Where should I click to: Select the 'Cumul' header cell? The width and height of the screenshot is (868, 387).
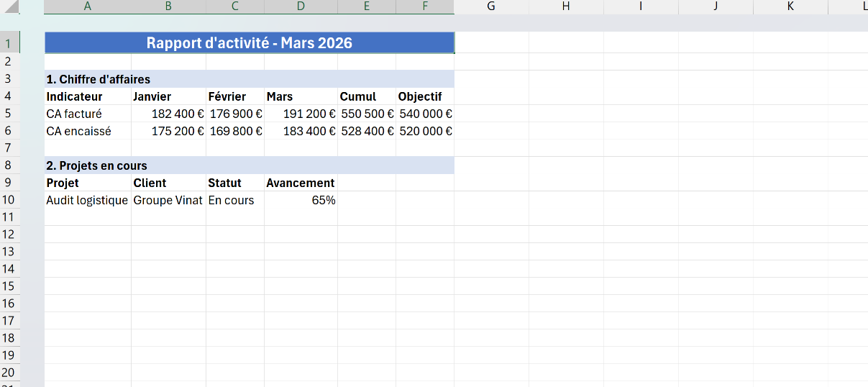click(x=367, y=96)
